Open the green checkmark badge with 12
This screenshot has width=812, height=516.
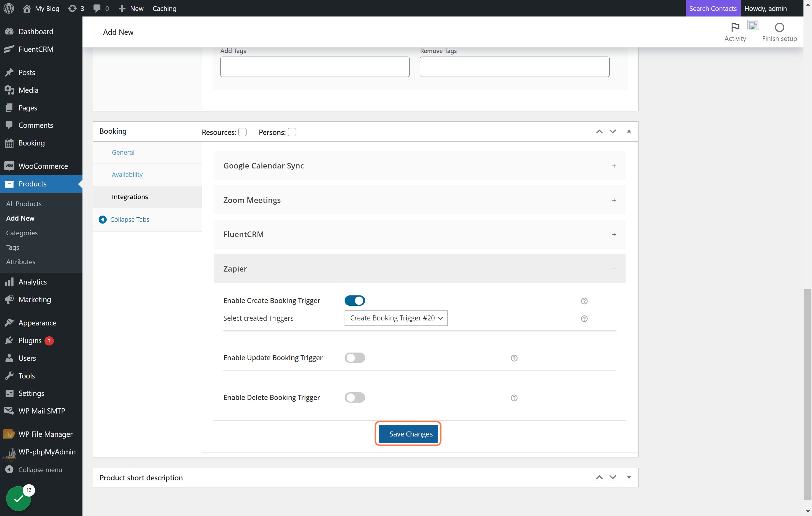tap(19, 498)
